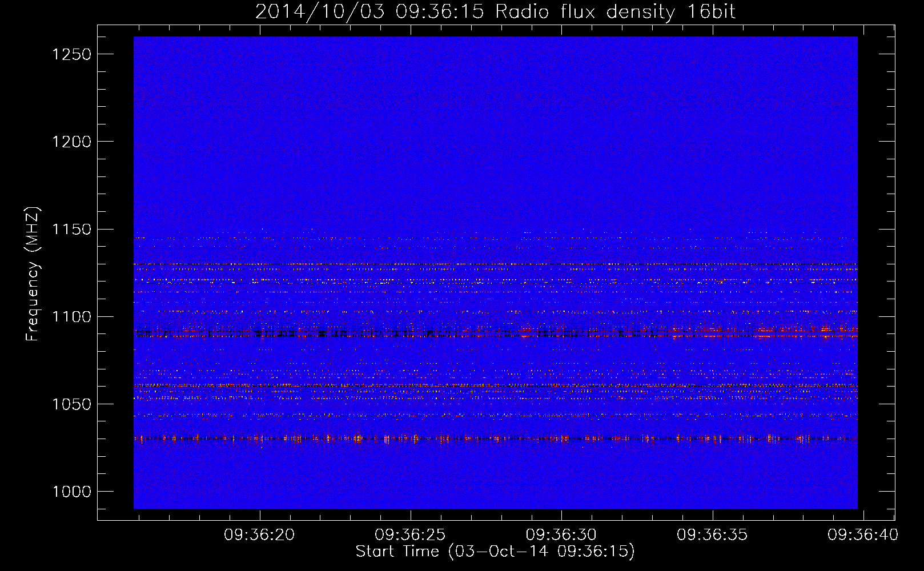Click the 1050 frequency tick label
924x571 pixels.
71,404
